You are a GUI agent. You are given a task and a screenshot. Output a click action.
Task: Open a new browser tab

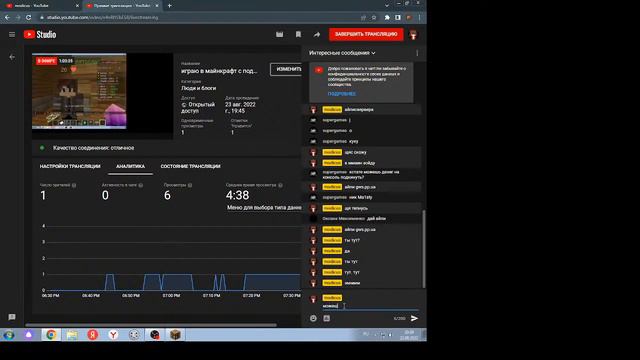pyautogui.click(x=169, y=6)
